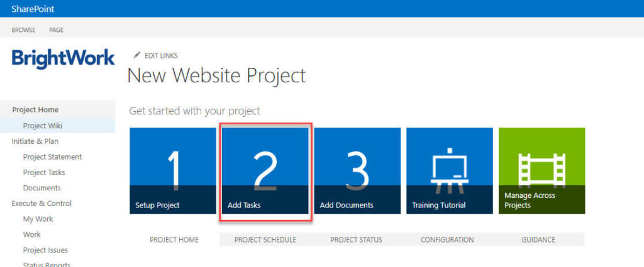This screenshot has width=644, height=267.
Task: Open Project Tasks in left navigation
Action: (x=44, y=172)
